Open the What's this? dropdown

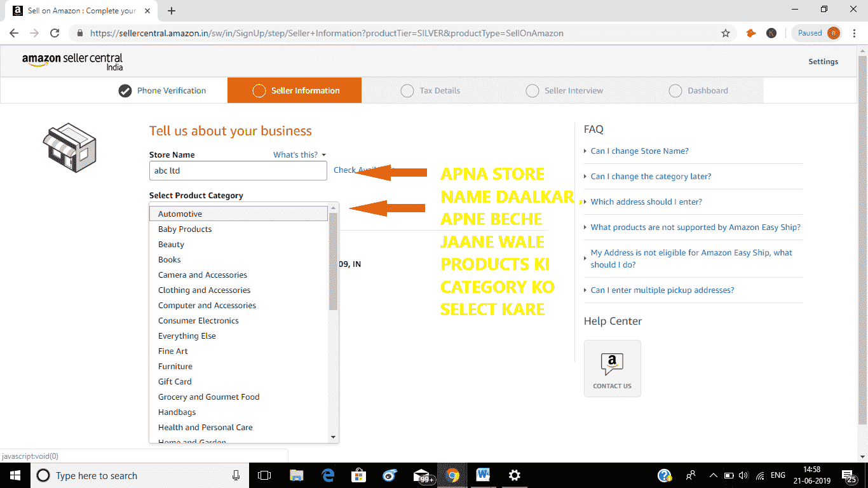pyautogui.click(x=299, y=154)
